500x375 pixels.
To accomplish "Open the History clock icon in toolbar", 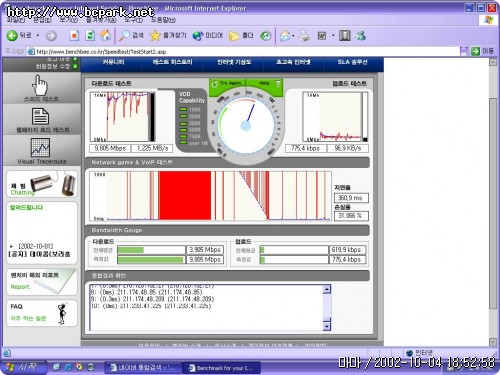I will click(265, 35).
